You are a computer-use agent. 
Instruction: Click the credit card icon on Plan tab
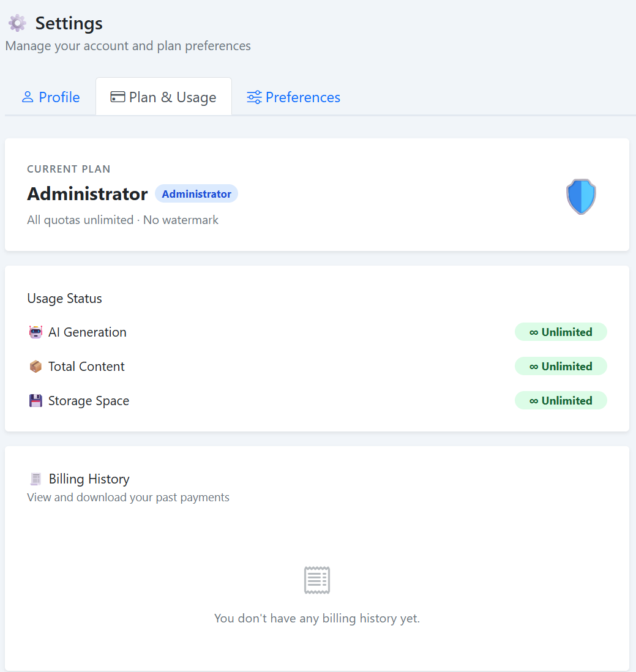(x=118, y=97)
